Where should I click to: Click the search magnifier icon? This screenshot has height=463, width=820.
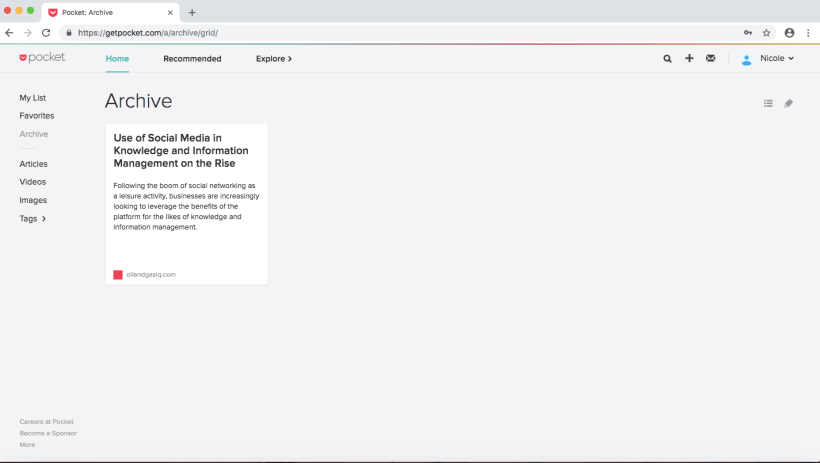point(667,59)
